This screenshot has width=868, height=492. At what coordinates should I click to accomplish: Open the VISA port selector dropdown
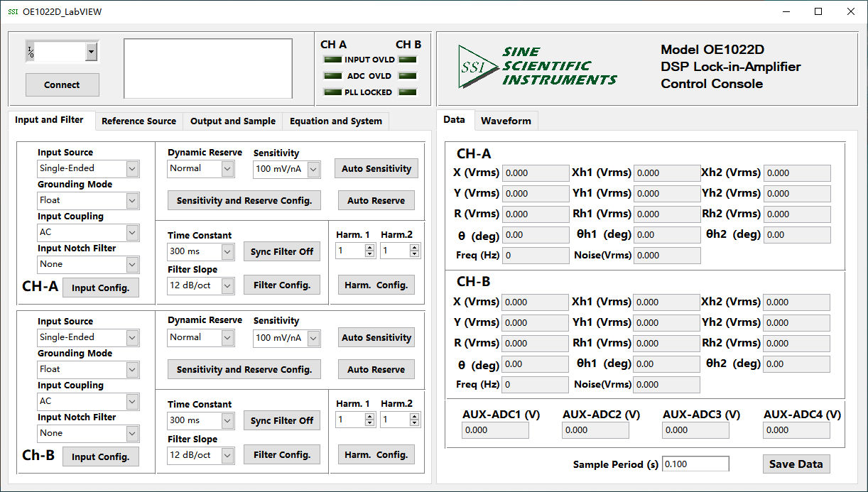[x=91, y=52]
